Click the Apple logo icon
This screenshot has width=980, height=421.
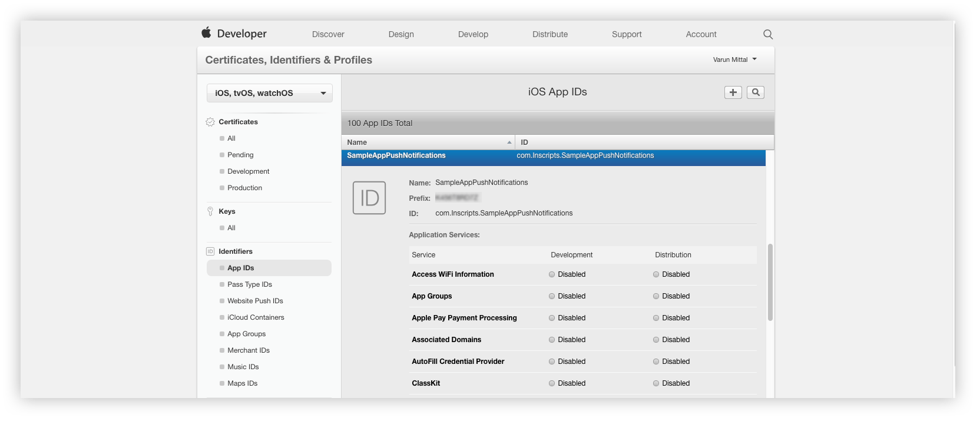pos(206,32)
